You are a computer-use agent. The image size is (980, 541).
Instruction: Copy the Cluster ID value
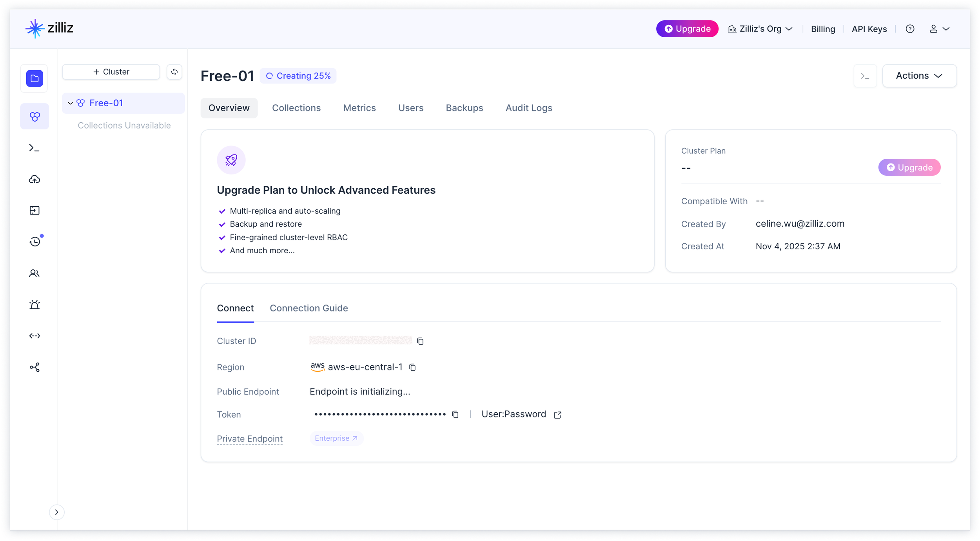(420, 341)
